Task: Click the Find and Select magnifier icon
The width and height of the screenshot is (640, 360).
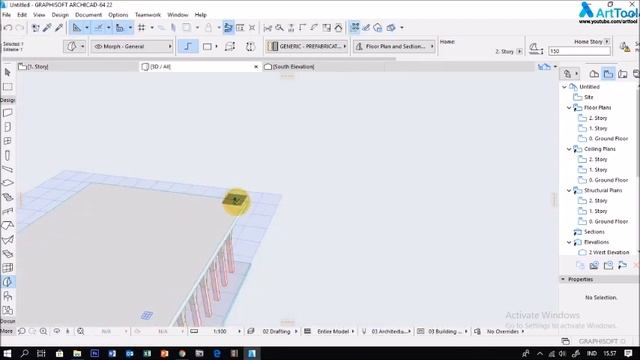Action: [280, 28]
